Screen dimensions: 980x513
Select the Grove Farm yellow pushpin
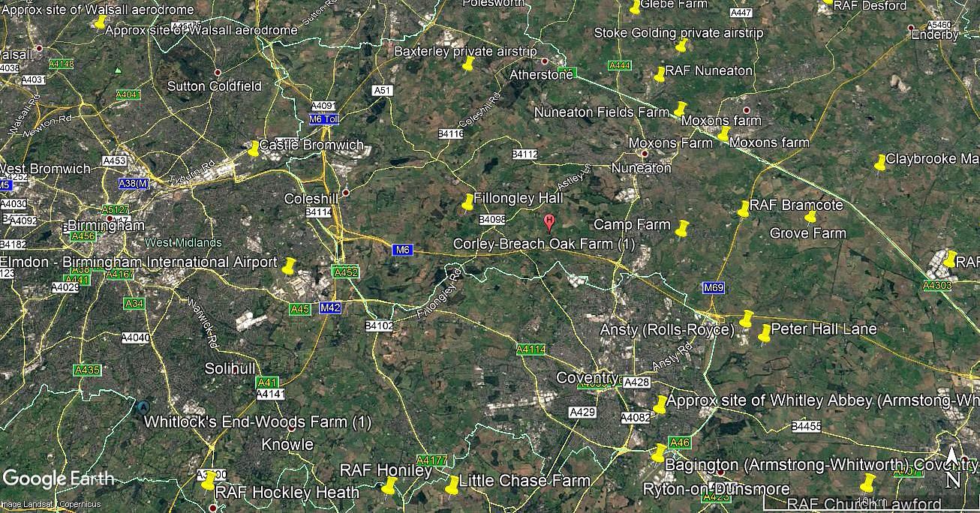pos(810,217)
